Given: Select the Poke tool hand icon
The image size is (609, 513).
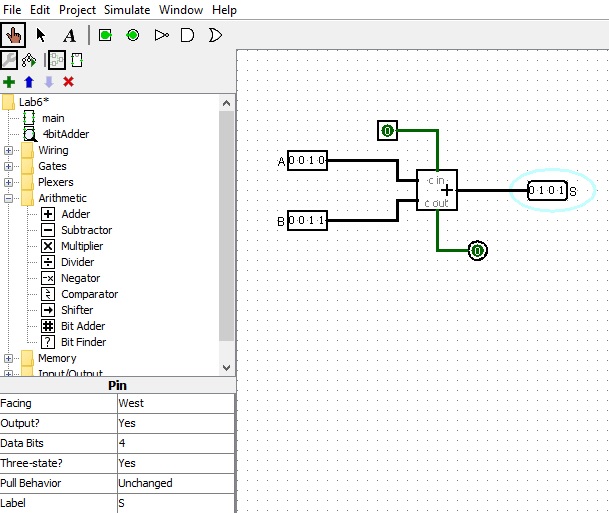Looking at the screenshot, I should tap(13, 35).
